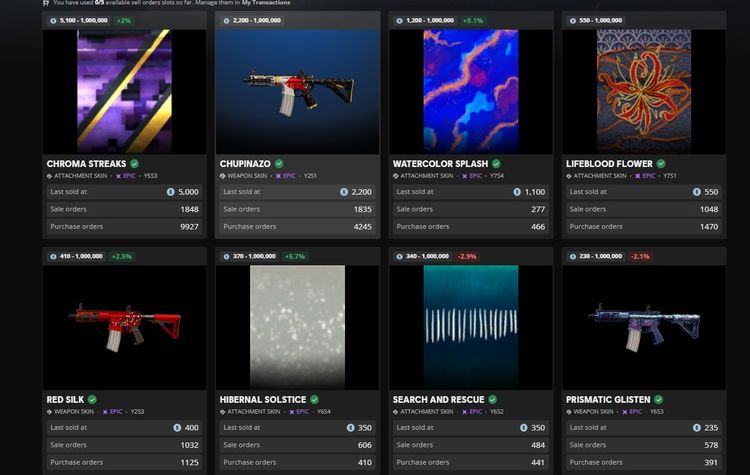Open the Watercolor Splash preview image
The height and width of the screenshot is (475, 750).
(470, 91)
